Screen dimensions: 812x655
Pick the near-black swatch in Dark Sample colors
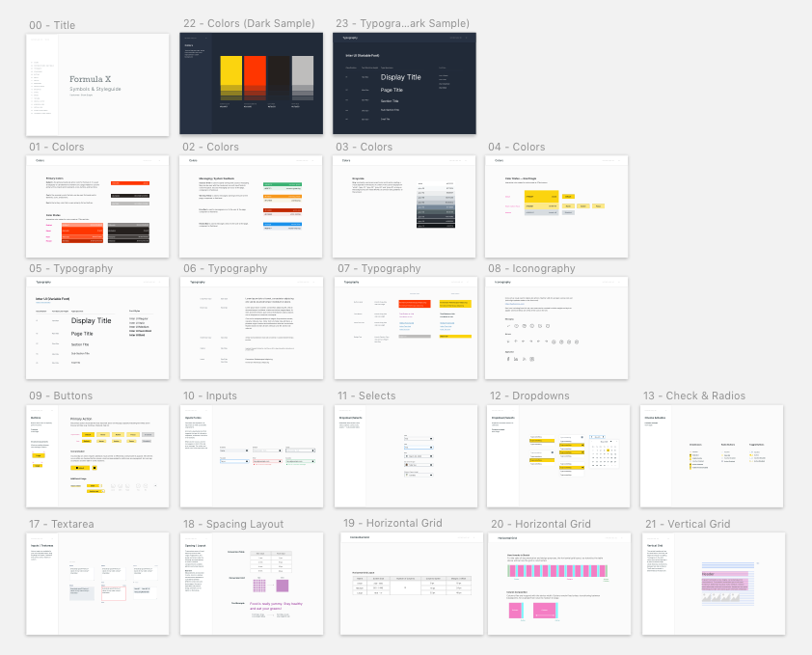click(x=279, y=78)
